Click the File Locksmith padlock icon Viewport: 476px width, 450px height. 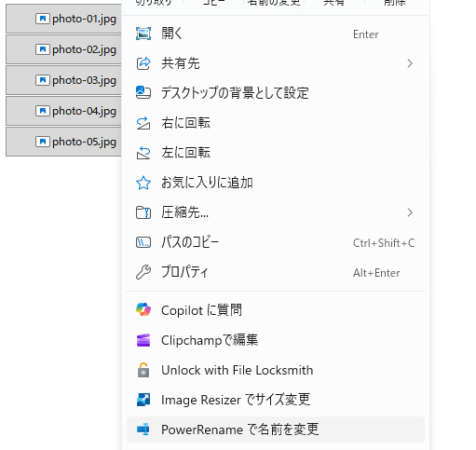pos(143,370)
